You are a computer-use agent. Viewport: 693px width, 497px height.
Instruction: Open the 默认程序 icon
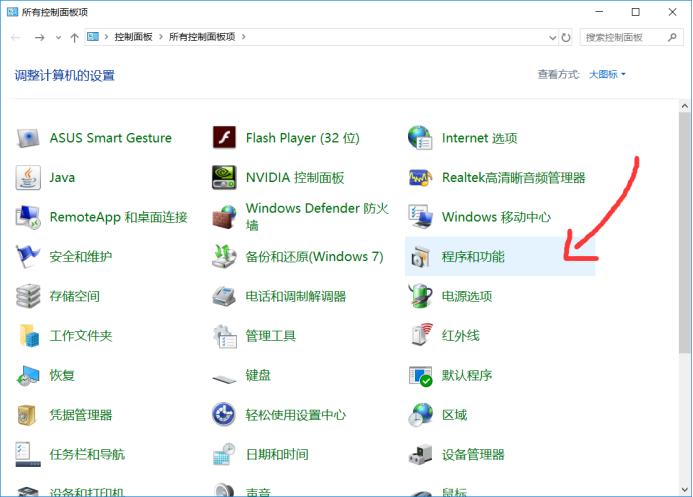[x=420, y=376]
